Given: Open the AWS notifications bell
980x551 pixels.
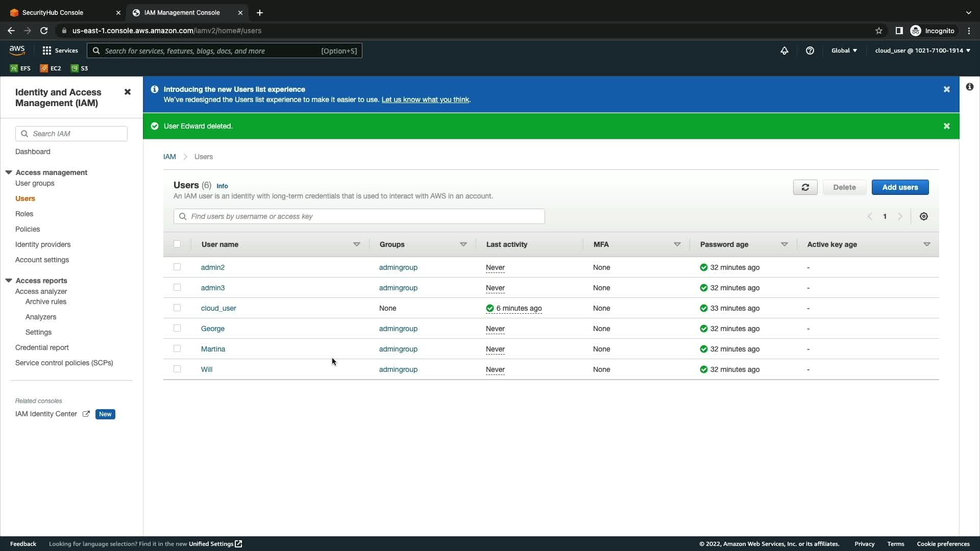Looking at the screenshot, I should coord(784,51).
